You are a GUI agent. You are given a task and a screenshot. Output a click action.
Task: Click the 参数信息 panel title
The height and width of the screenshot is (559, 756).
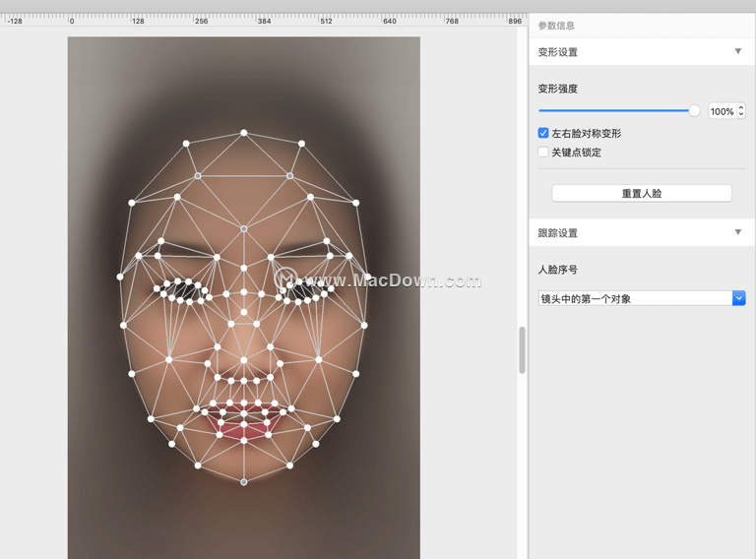[x=556, y=26]
